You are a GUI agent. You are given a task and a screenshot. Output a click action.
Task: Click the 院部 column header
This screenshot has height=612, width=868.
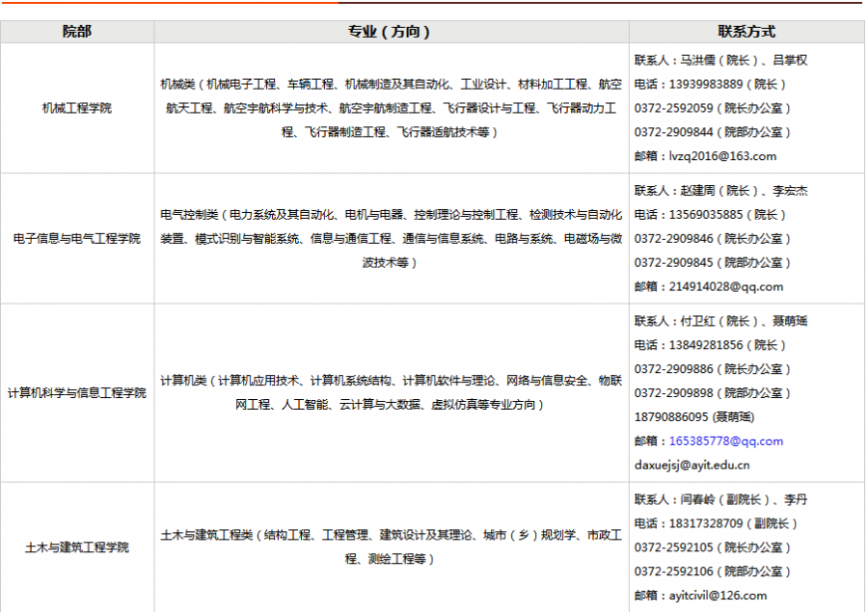point(77,32)
